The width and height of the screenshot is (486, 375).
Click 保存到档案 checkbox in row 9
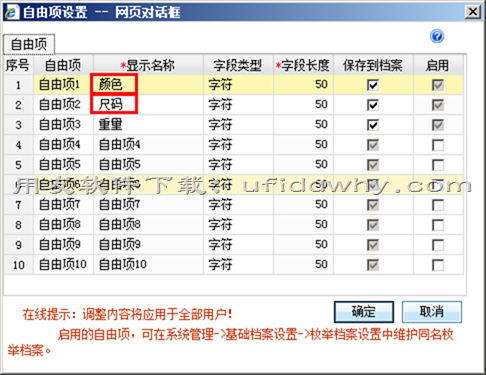point(373,245)
